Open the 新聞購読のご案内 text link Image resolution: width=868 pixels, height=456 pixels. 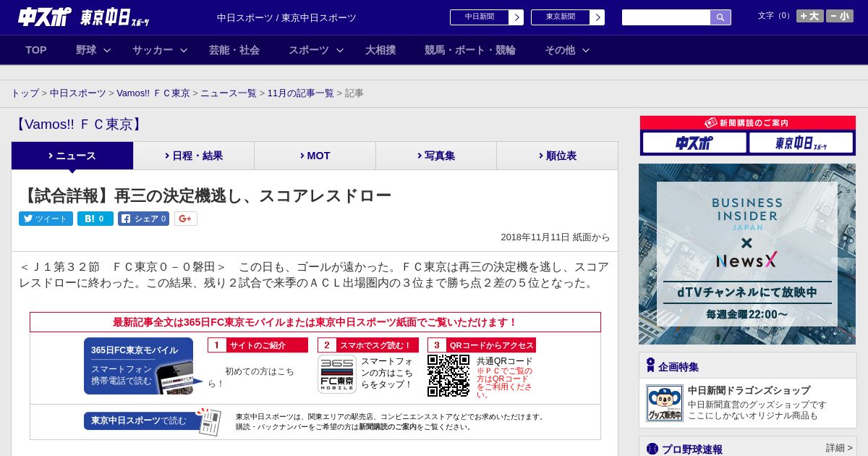tap(388, 427)
